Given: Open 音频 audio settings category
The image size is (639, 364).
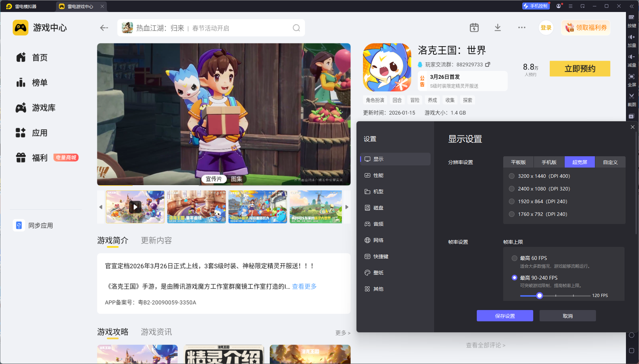Looking at the screenshot, I should [395, 224].
